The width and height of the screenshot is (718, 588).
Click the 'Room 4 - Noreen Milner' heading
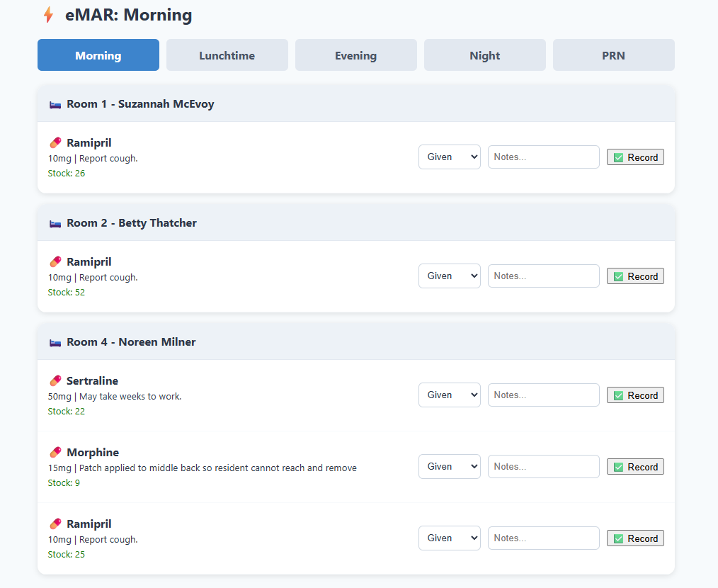point(132,342)
